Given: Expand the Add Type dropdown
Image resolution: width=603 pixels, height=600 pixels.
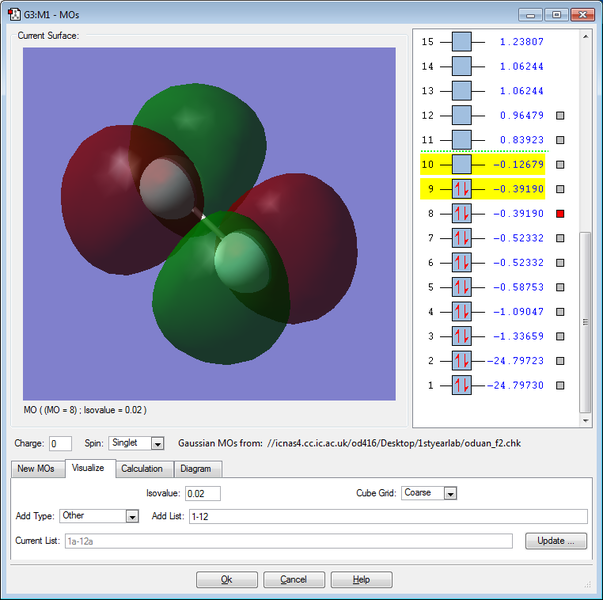Looking at the screenshot, I should [x=132, y=516].
